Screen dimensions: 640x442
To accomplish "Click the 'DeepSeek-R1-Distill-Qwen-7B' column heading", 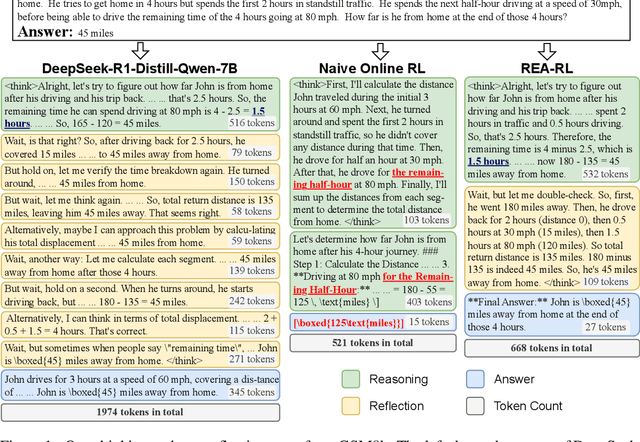I will pos(140,68).
